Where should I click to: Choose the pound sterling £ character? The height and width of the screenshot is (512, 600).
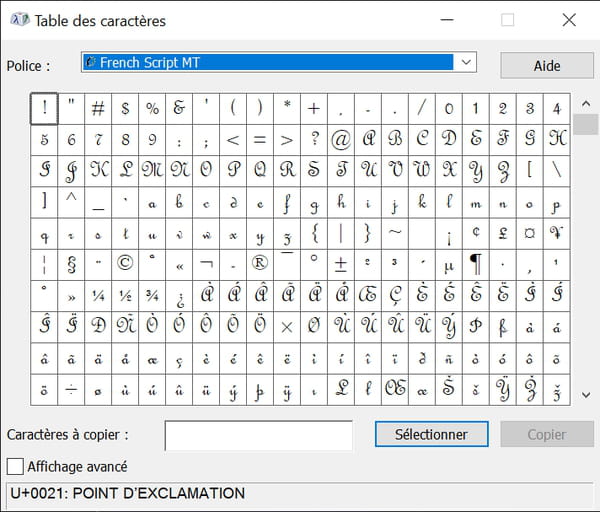pyautogui.click(x=503, y=234)
